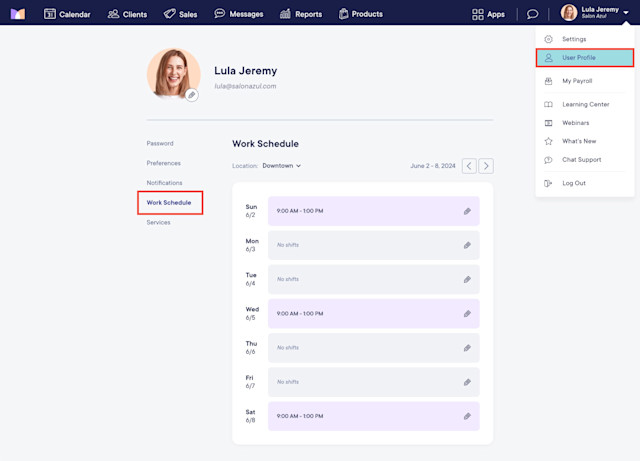
Task: Go to next week with right arrow
Action: pos(486,166)
